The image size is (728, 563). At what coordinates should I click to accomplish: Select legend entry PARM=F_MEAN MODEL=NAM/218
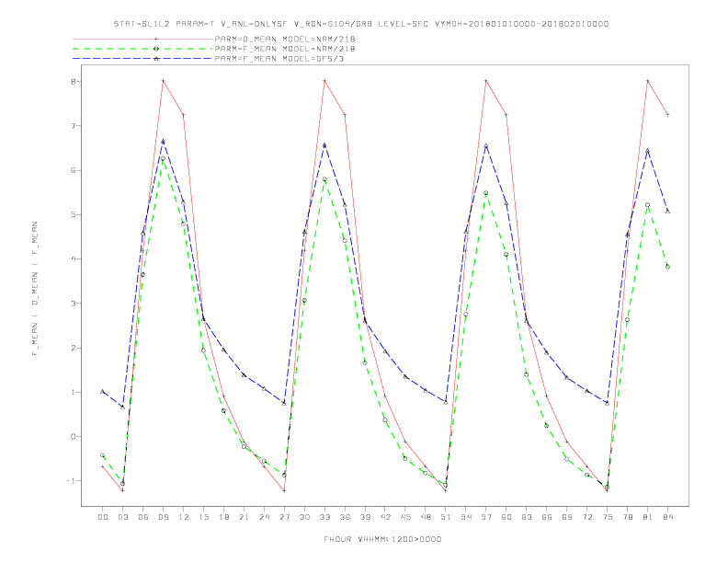[285, 49]
